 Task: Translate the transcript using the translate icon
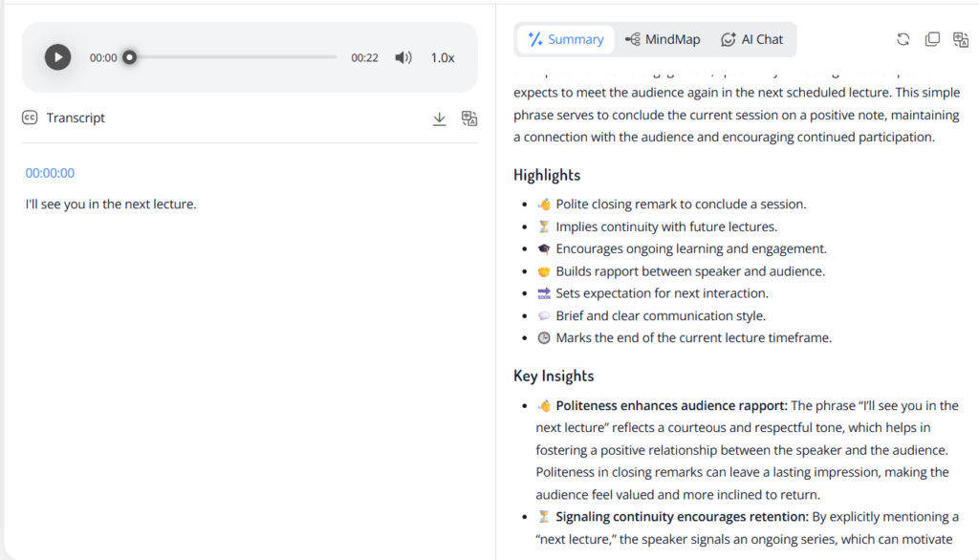[469, 118]
